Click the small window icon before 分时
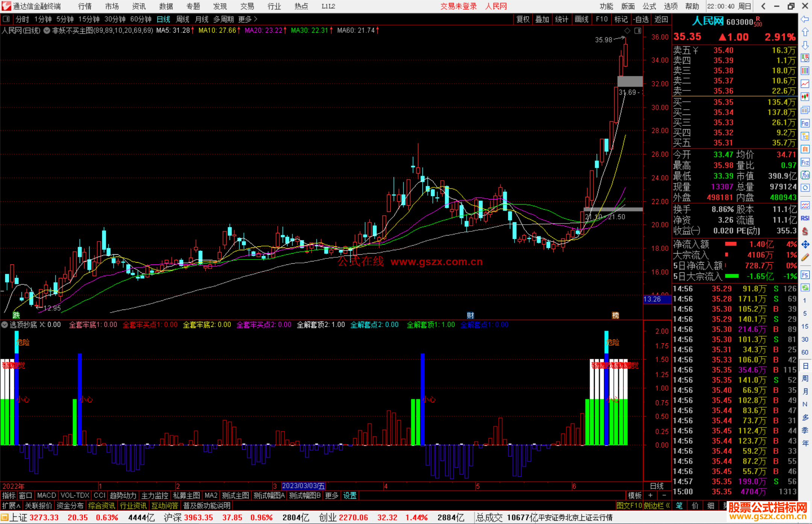The height and width of the screenshot is (524, 812). 6,19
